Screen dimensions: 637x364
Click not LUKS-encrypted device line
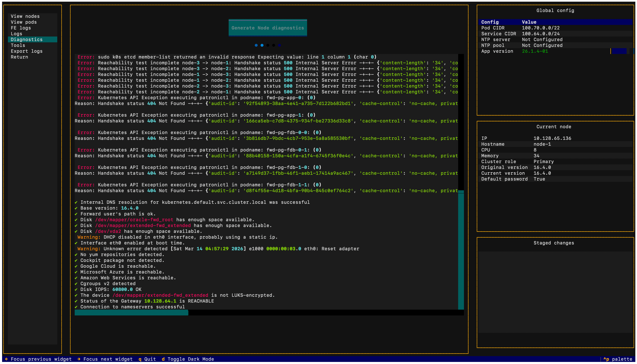pyautogui.click(x=175, y=295)
